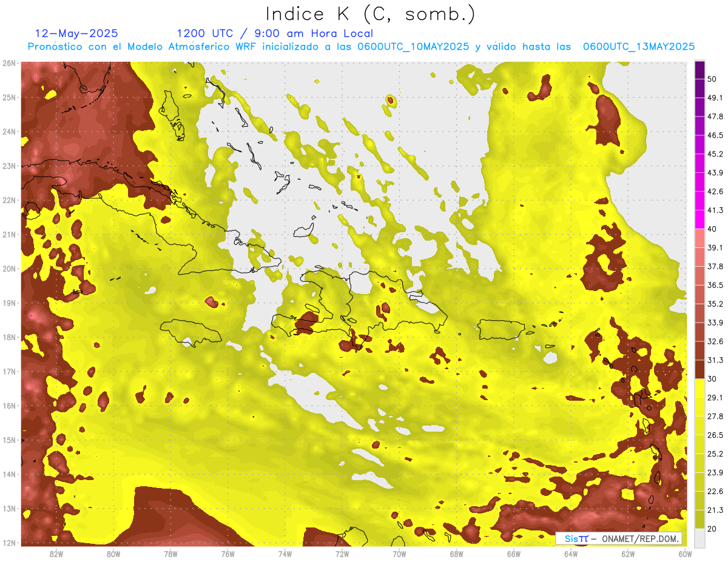Click the "Indice K (C, somb.)" title
This screenshot has width=728, height=562.
click(x=371, y=14)
